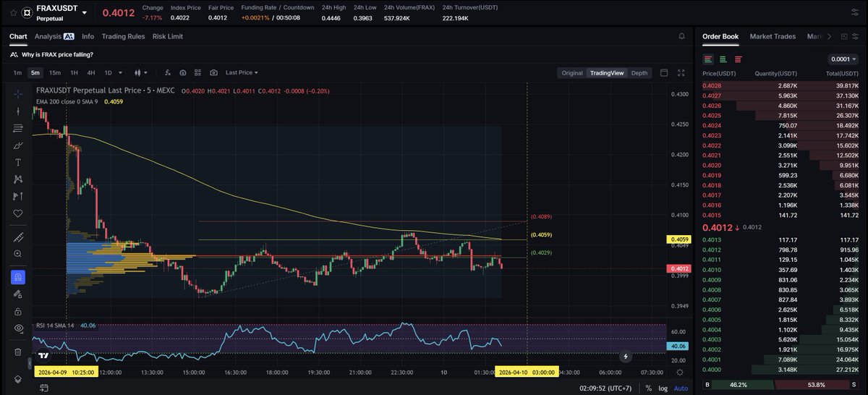Open the heart icons tool
The height and width of the screenshot is (395, 868).
click(18, 213)
